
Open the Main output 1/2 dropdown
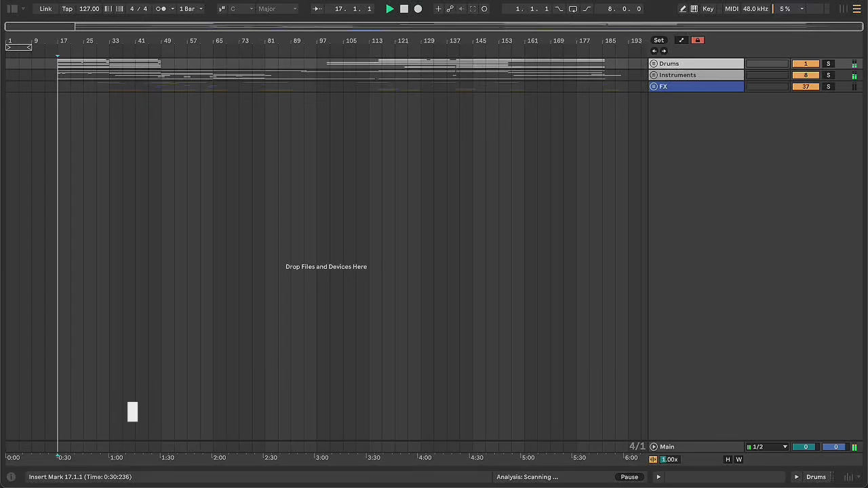point(767,447)
